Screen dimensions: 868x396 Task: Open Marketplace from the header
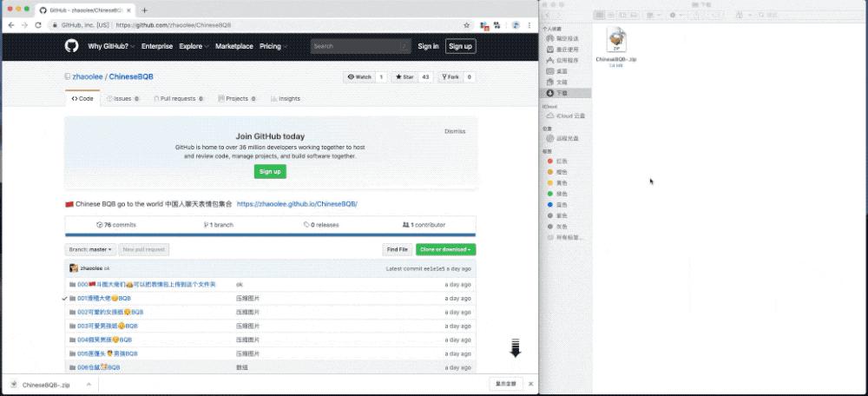234,47
